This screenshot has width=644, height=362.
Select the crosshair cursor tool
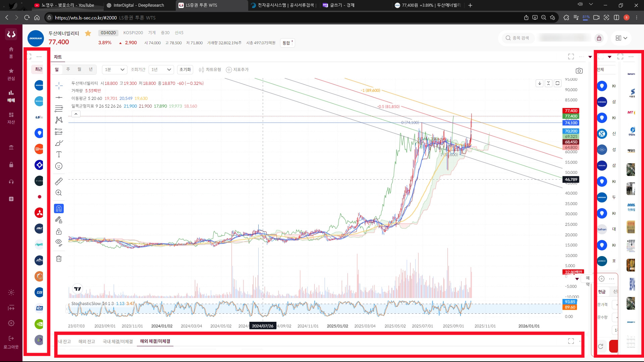pyautogui.click(x=59, y=86)
